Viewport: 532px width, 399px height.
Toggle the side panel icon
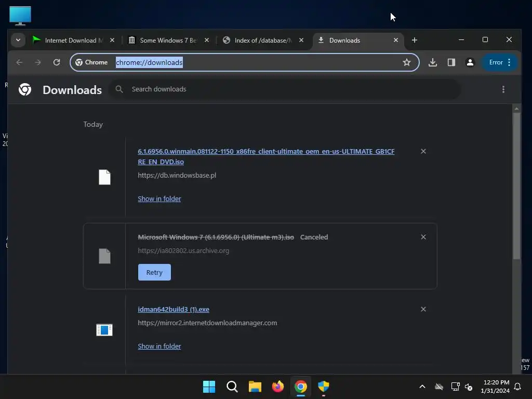tap(451, 62)
